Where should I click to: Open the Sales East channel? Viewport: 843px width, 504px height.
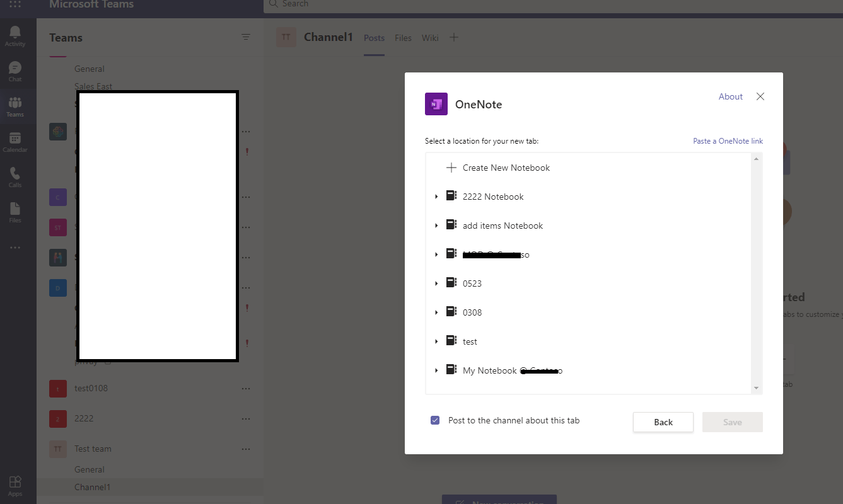[93, 86]
